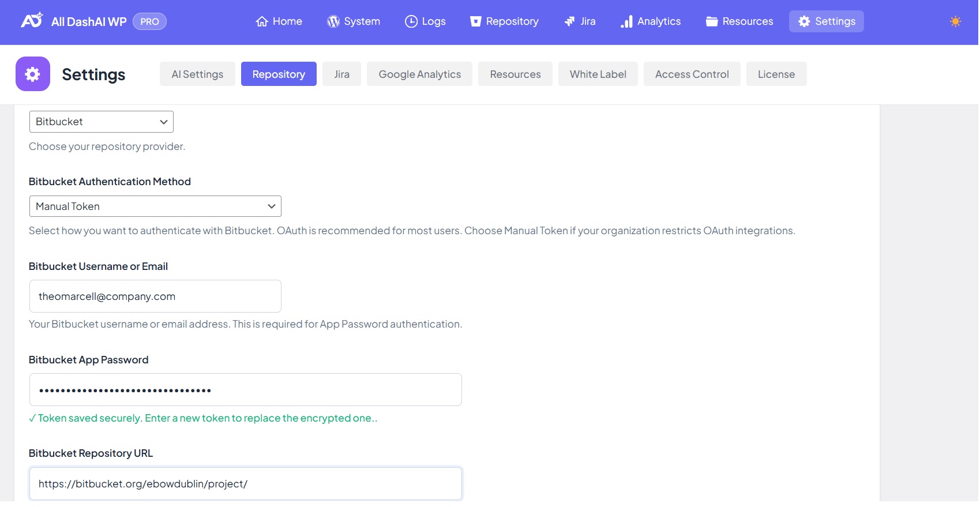Open the White Label tab
This screenshot has height=507, width=980.
click(598, 74)
